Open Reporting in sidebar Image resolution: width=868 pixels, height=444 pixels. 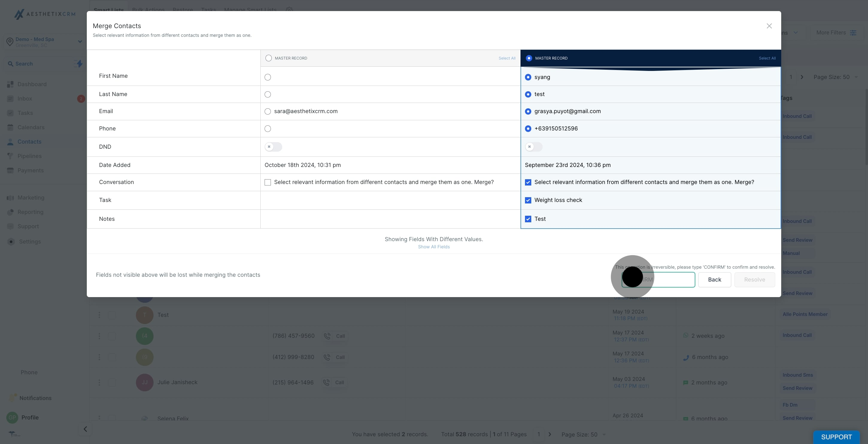pos(30,212)
